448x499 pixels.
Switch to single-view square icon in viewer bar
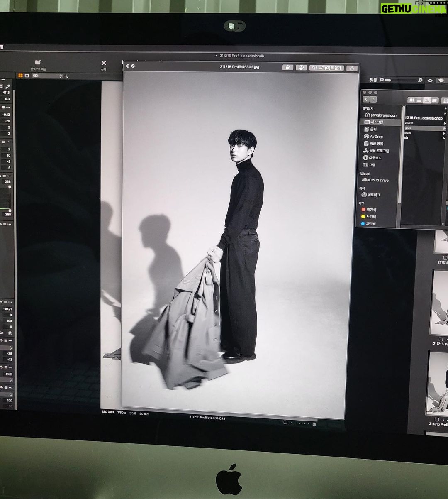(27, 76)
